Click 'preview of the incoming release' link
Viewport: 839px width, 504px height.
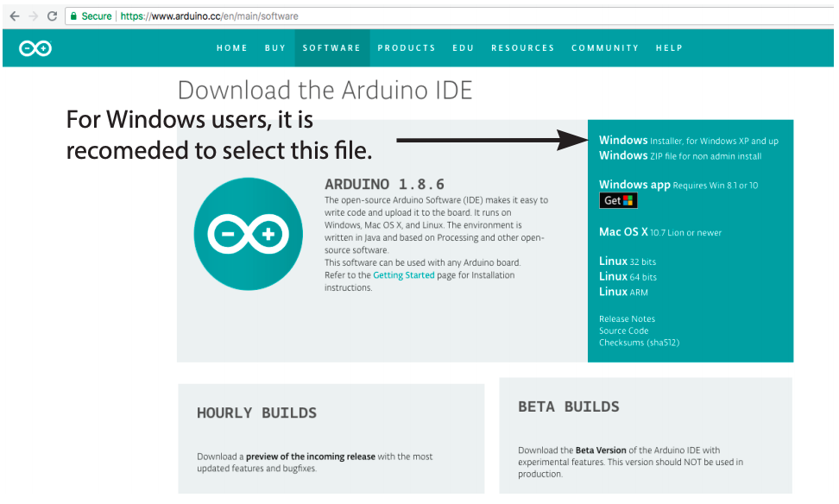(311, 457)
